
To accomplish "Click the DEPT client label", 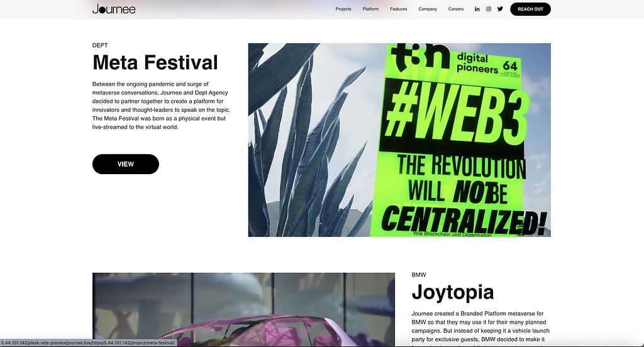I will [x=100, y=45].
